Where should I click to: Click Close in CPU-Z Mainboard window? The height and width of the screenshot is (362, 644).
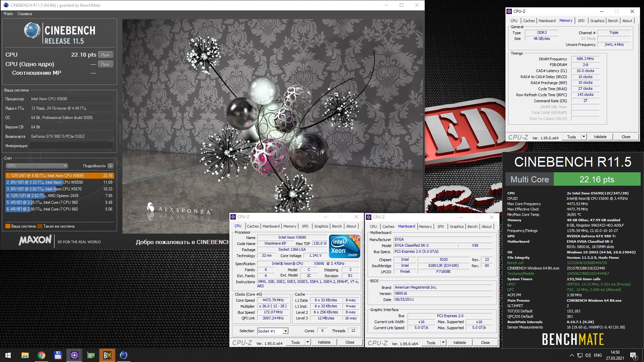click(x=485, y=343)
